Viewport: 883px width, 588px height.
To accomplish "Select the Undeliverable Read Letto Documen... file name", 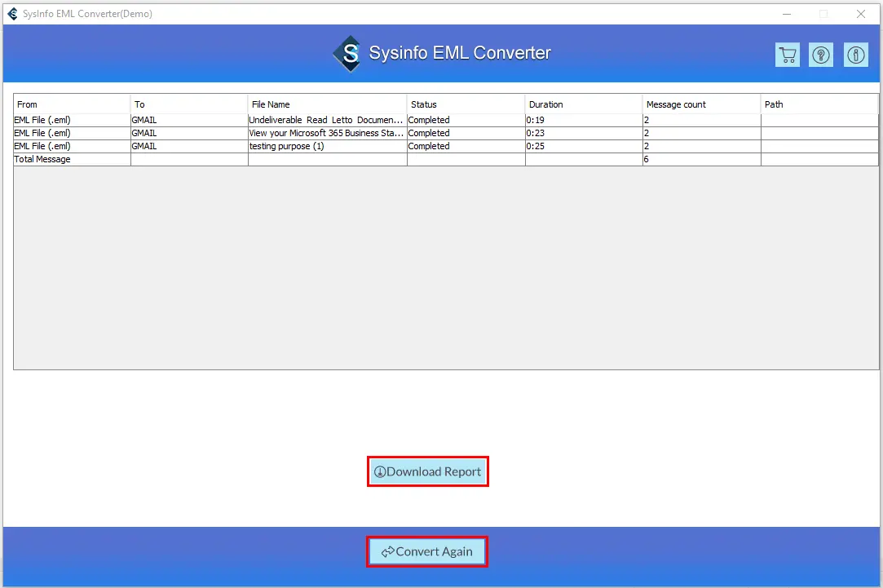I will coord(327,120).
